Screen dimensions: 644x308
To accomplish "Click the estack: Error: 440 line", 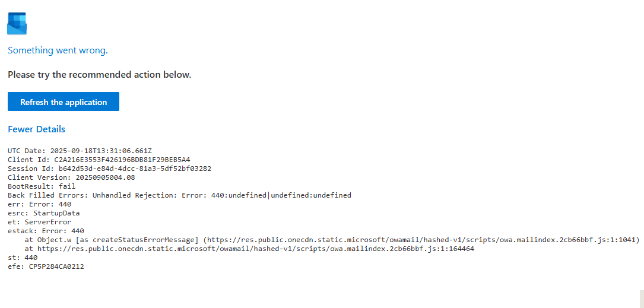I will (x=46, y=231).
